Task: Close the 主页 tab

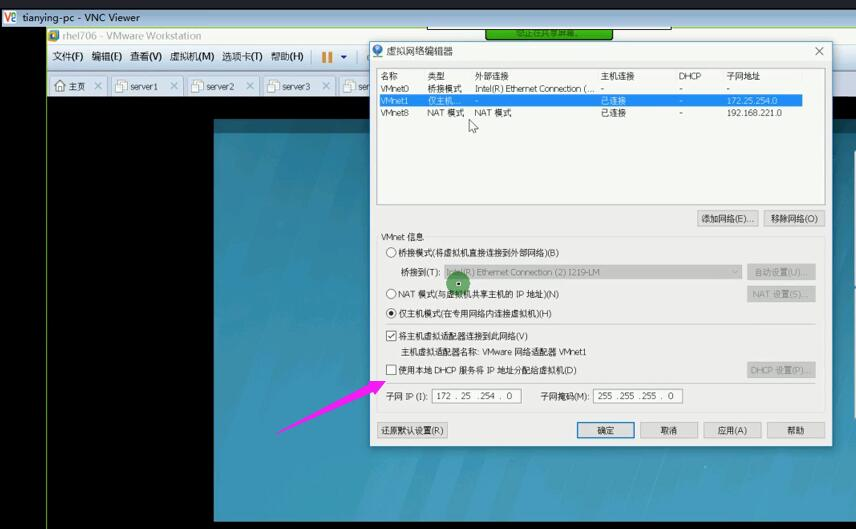Action: [98, 86]
